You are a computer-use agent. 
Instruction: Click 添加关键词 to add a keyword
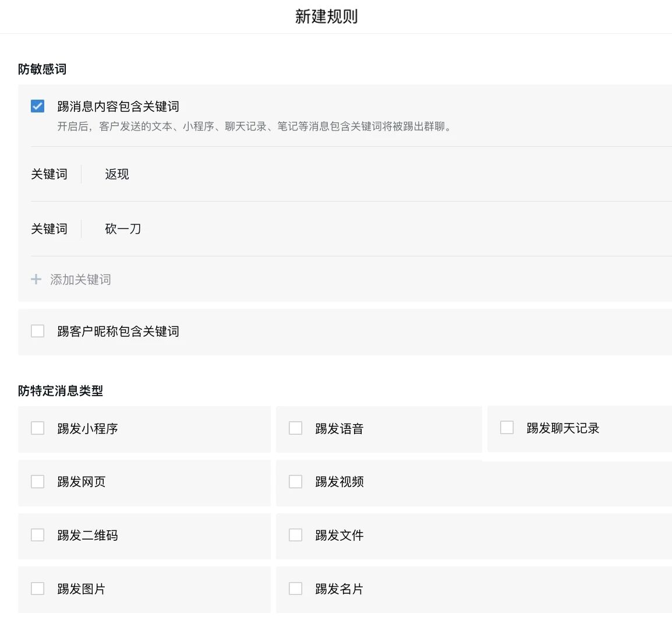coord(80,280)
